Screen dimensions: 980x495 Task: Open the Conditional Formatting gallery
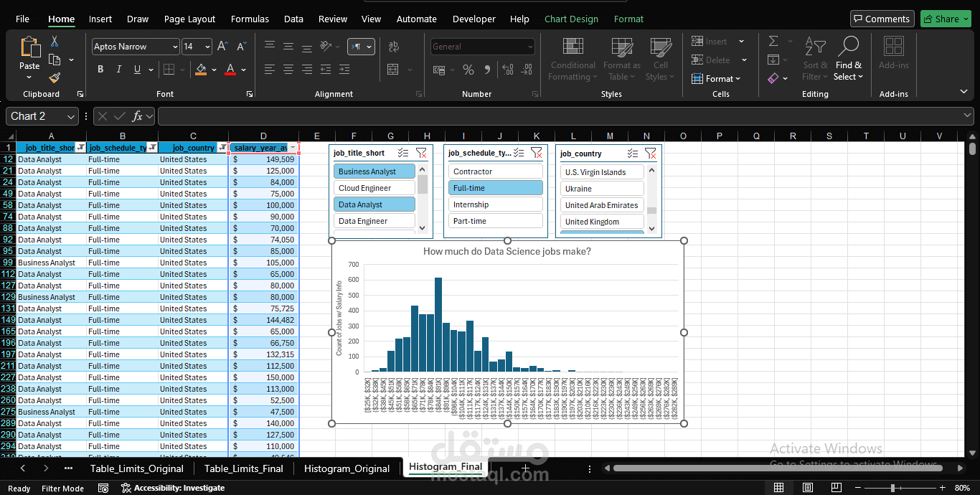[x=572, y=59]
